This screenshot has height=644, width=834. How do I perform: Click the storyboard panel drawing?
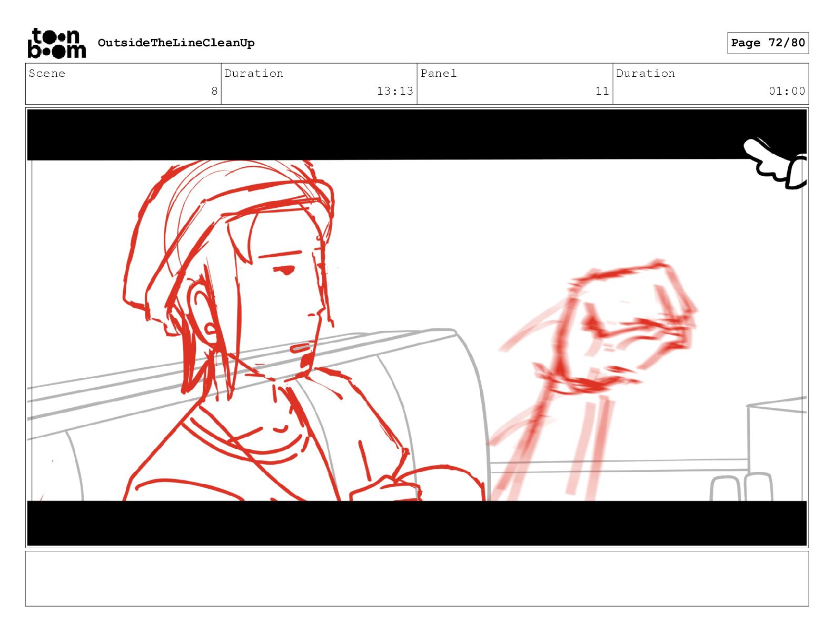coord(417,327)
